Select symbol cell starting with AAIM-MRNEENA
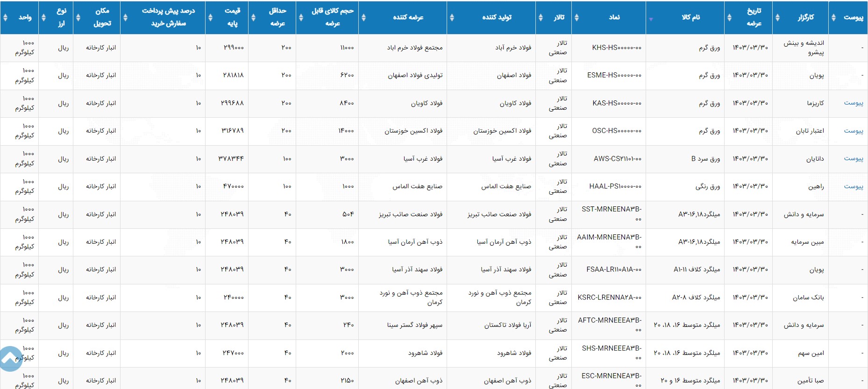Viewport: 868px width, 389px height. pyautogui.click(x=609, y=242)
